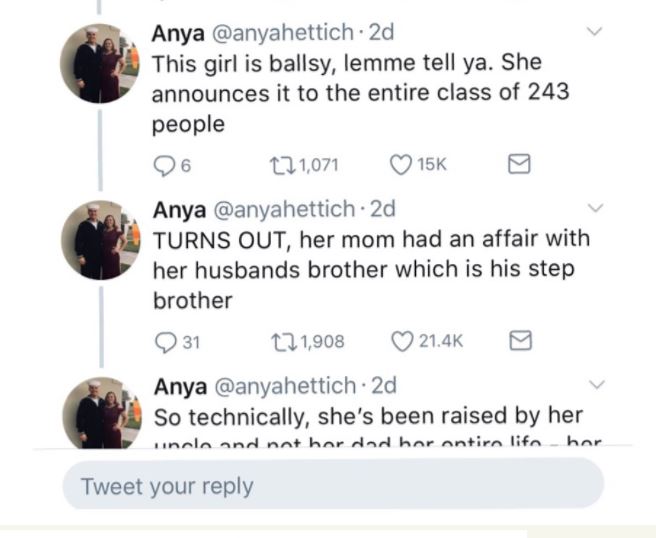The width and height of the screenshot is (656, 538).
Task: Open options chevron on "This girl is ballsy" tweet
Action: pos(596,32)
